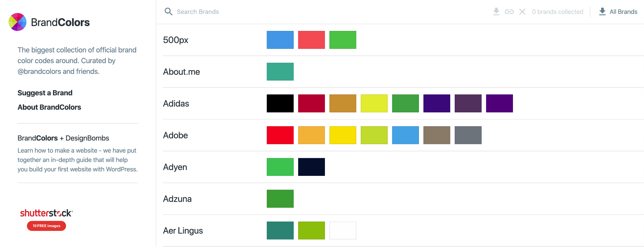Click the Aer Lingus brand name

pos(183,231)
